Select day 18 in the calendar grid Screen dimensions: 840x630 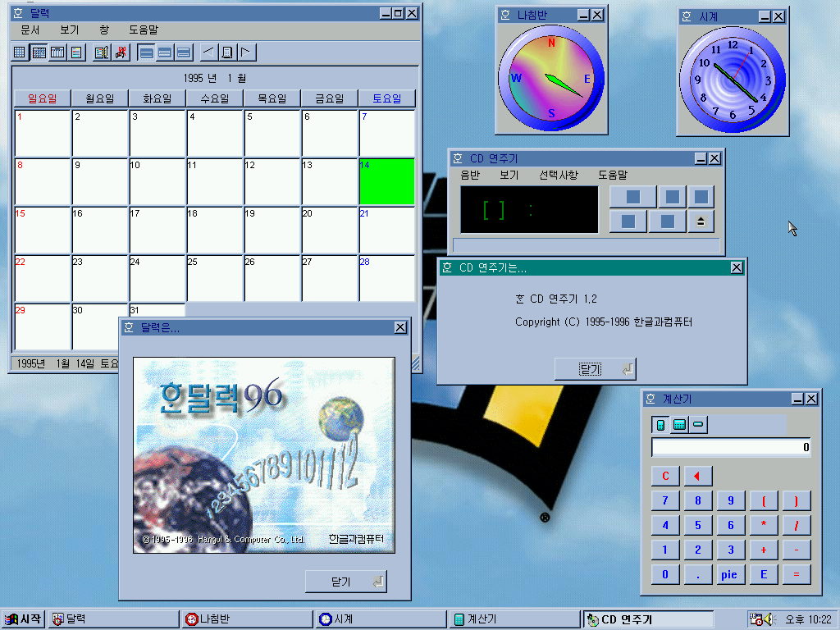click(x=214, y=230)
